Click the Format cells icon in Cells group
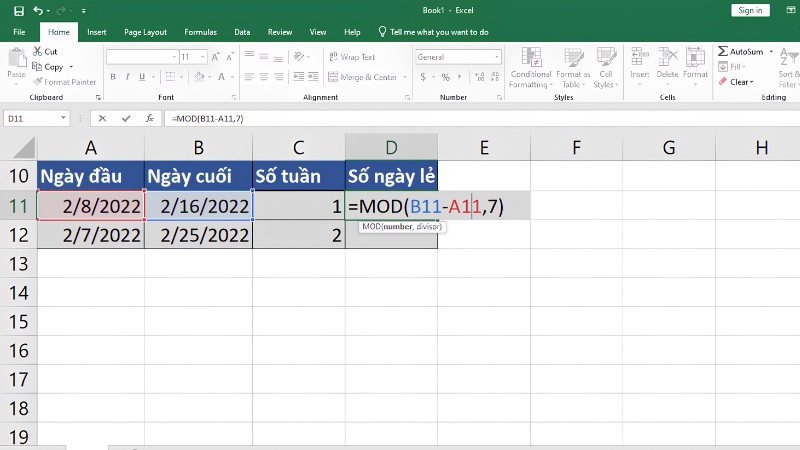Image resolution: width=800 pixels, height=450 pixels. (695, 57)
